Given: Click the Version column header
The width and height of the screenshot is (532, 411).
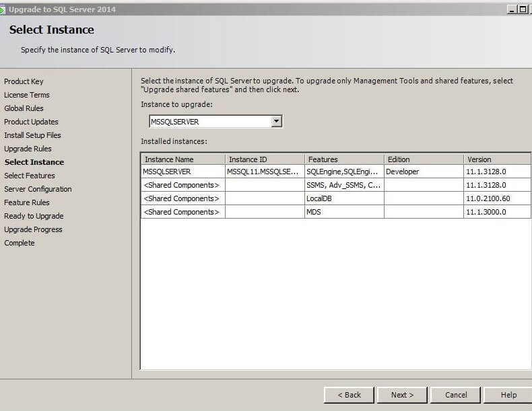Looking at the screenshot, I should (498, 159).
